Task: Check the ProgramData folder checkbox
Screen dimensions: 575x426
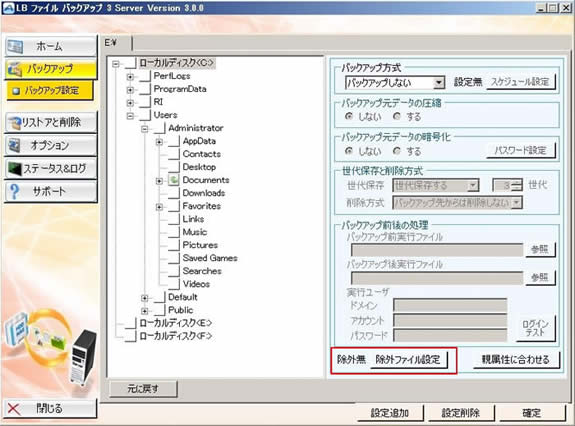Action: [x=145, y=89]
